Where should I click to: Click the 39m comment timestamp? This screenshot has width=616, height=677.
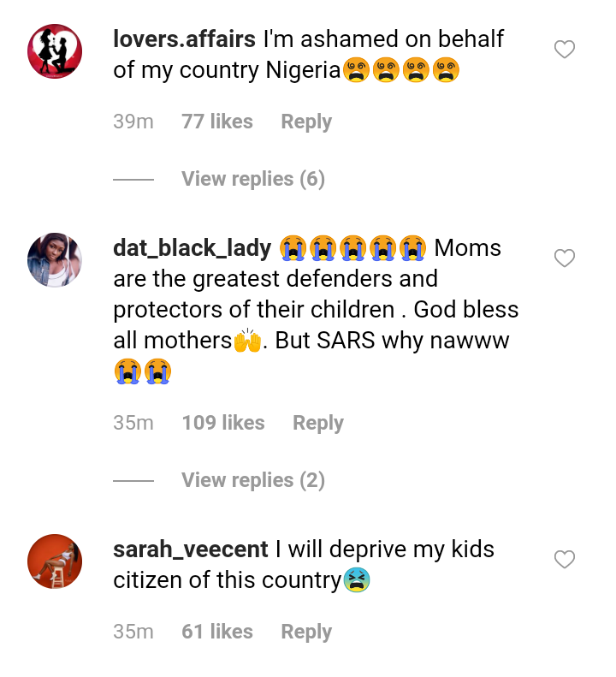133,122
